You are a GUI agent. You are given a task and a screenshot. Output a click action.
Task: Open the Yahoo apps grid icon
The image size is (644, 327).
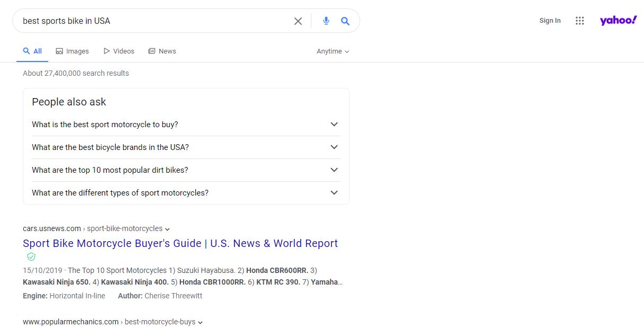pyautogui.click(x=580, y=21)
